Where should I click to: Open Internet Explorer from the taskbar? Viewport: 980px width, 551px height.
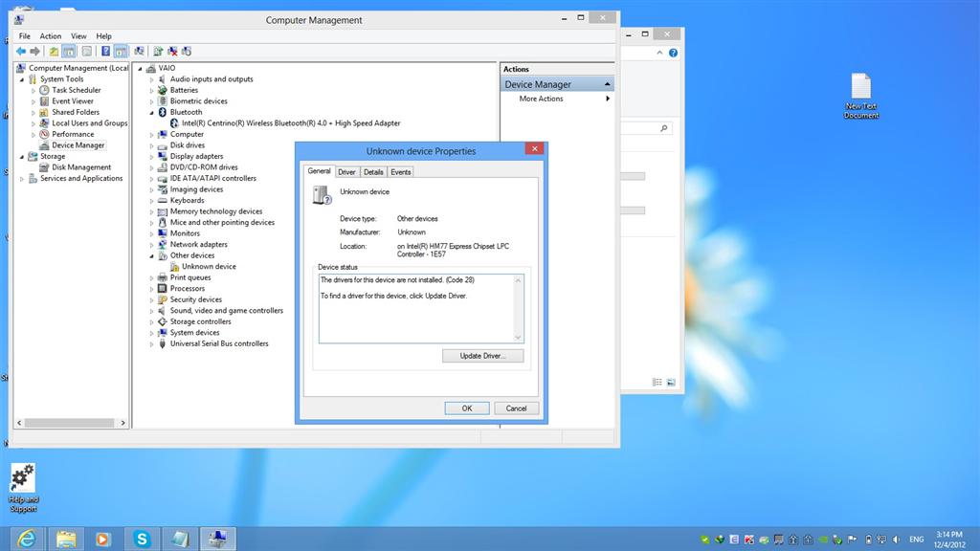[26, 539]
